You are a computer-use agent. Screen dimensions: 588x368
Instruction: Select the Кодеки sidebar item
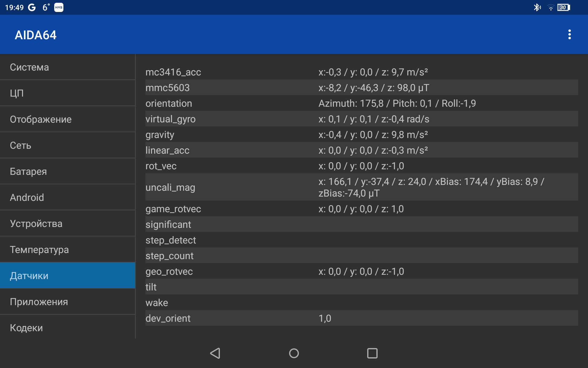click(67, 328)
